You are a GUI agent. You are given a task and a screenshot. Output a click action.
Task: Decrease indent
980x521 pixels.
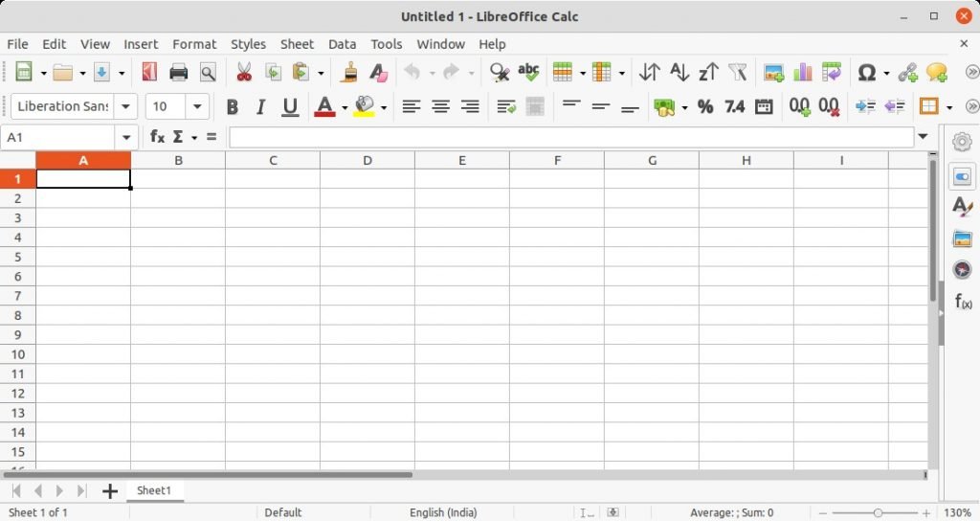tap(895, 106)
